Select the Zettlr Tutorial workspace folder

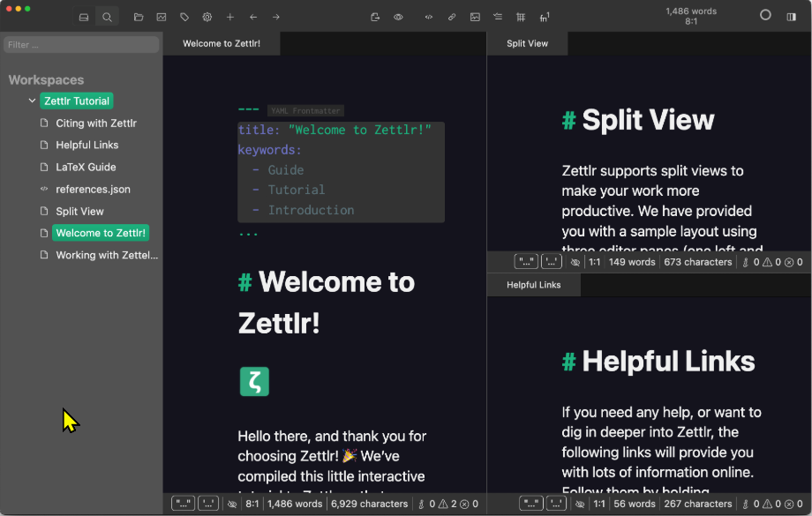77,101
